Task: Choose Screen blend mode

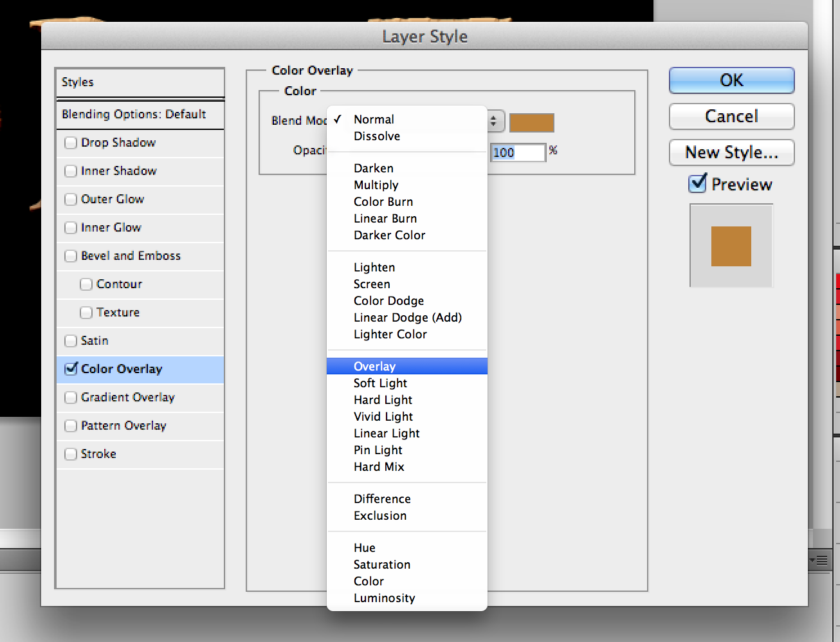Action: click(x=406, y=284)
